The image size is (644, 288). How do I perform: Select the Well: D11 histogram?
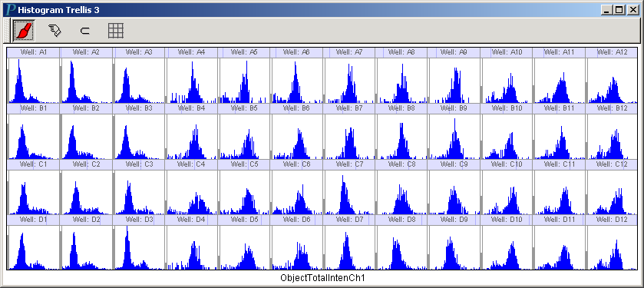pyautogui.click(x=560, y=247)
